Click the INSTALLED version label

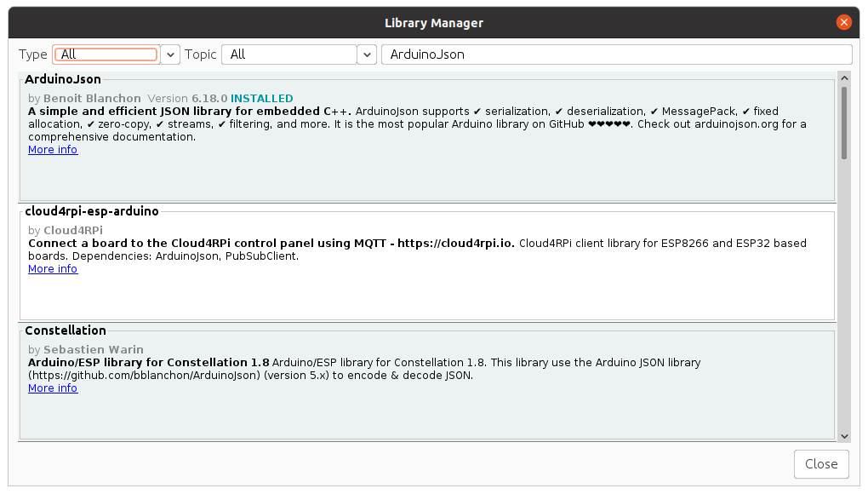point(262,99)
